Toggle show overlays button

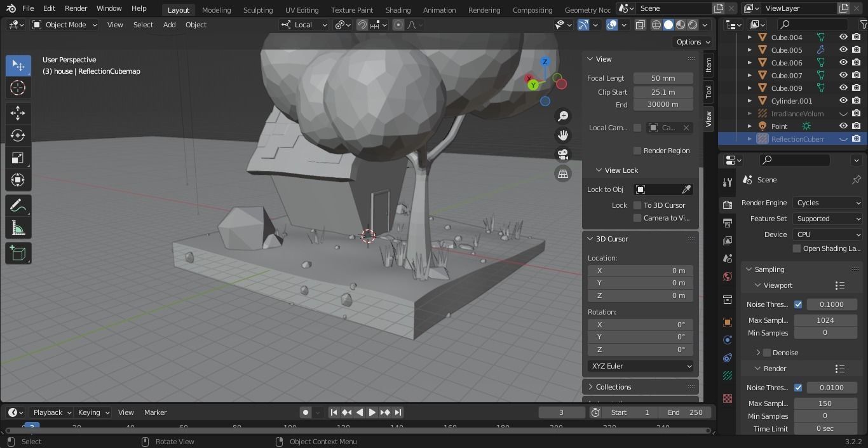click(612, 25)
